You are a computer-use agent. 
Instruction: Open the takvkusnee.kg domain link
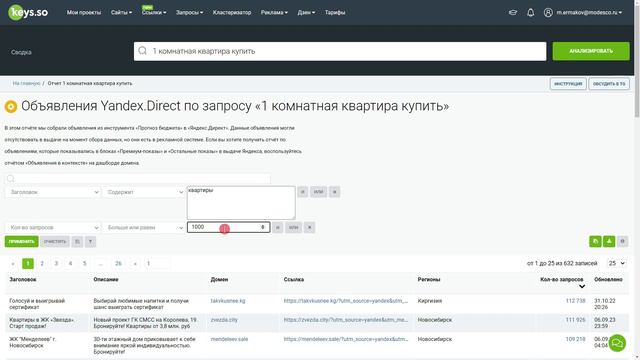(x=228, y=301)
